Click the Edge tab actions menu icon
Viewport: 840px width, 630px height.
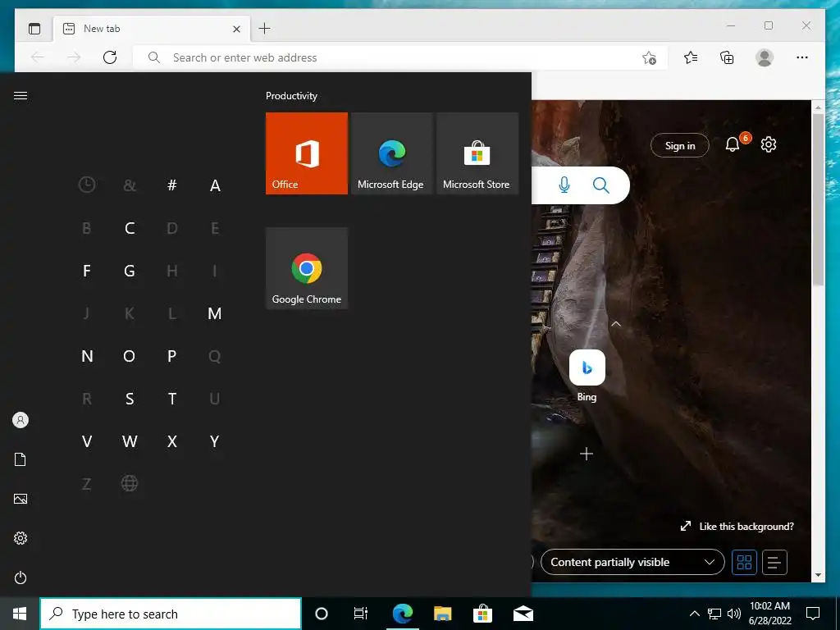point(34,29)
